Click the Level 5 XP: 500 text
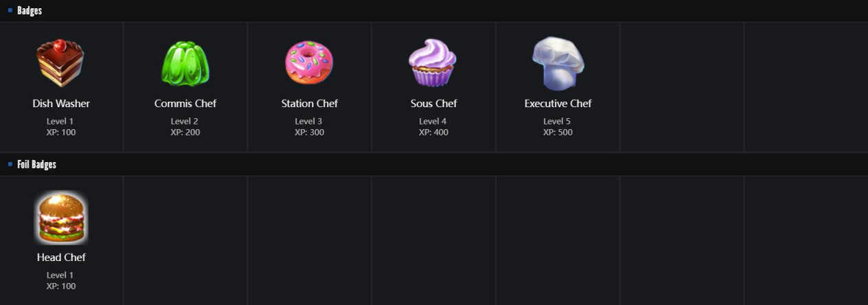 558,127
